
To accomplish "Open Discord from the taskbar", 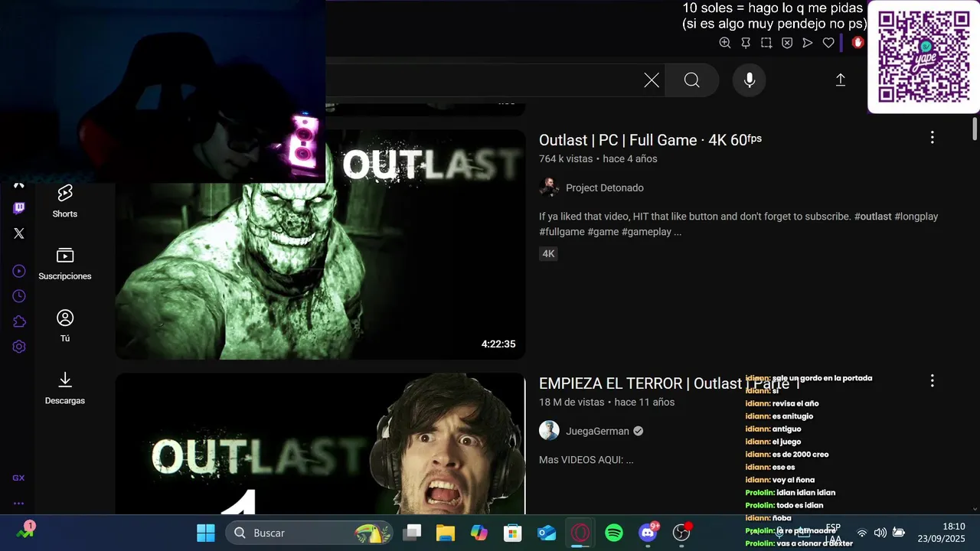I will (648, 533).
